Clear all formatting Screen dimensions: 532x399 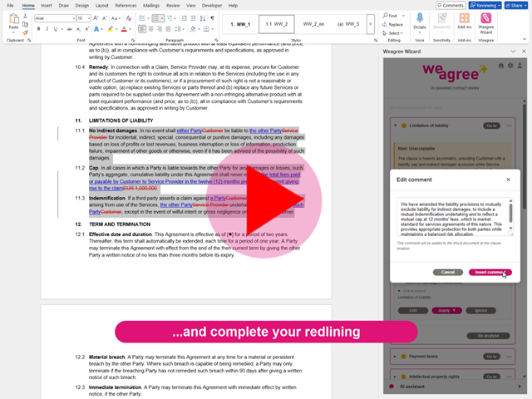pos(129,18)
